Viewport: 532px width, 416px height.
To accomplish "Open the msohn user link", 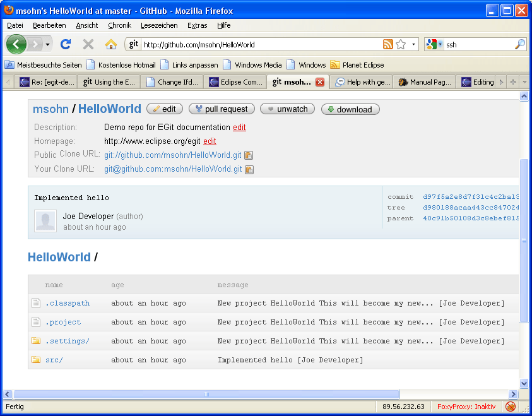I will coord(50,109).
